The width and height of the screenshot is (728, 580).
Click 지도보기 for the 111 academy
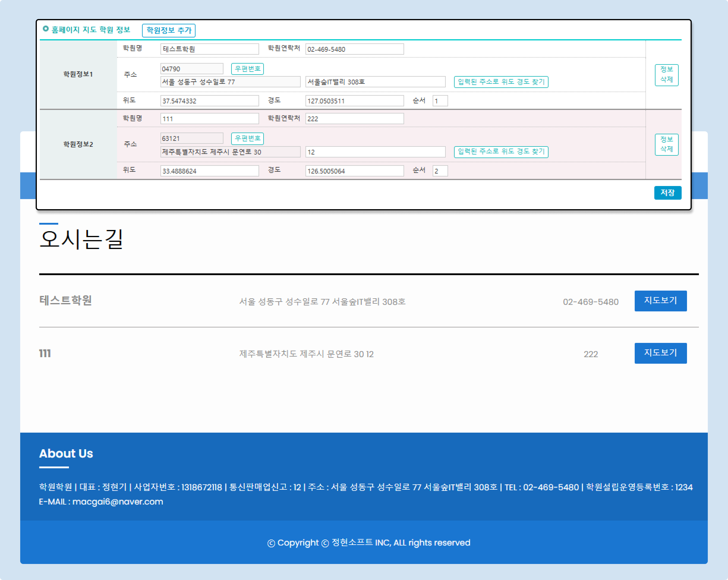click(x=660, y=353)
